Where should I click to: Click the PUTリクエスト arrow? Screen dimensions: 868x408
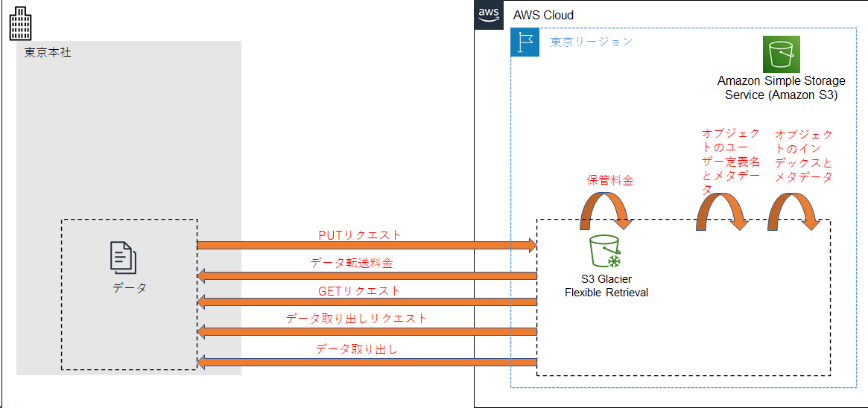(x=367, y=245)
